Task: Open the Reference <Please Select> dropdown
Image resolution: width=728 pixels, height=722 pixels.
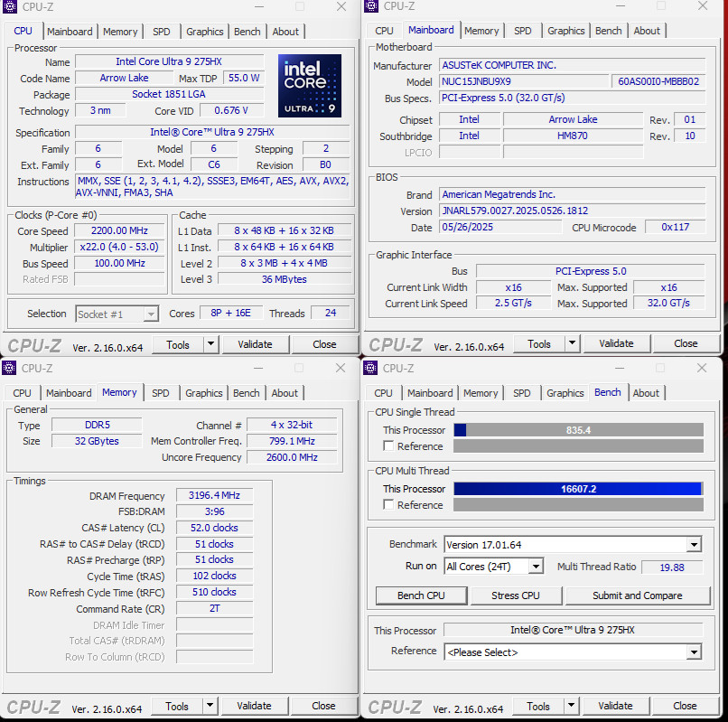Action: [693, 652]
